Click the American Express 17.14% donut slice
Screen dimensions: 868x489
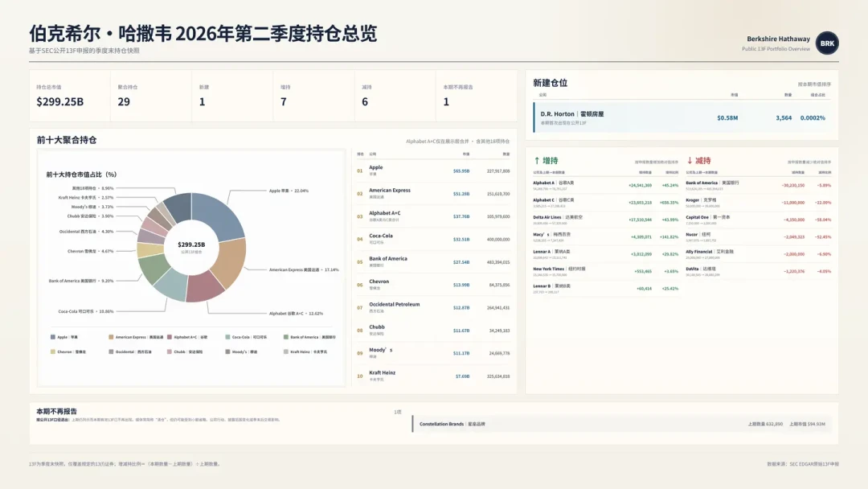pos(230,262)
